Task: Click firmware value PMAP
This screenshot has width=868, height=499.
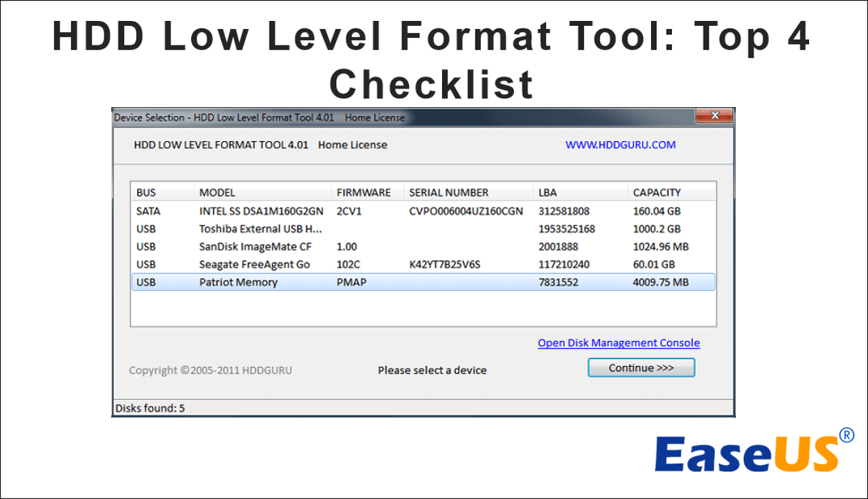Action: tap(351, 282)
